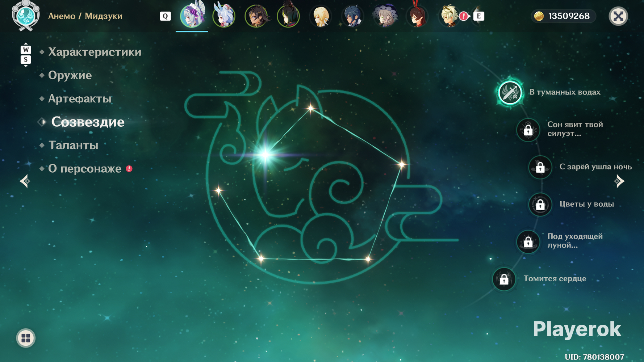Open the Характеристики section
644x362 pixels.
coord(95,52)
